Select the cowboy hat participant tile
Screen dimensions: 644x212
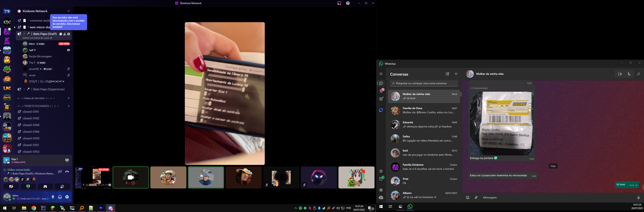168,177
